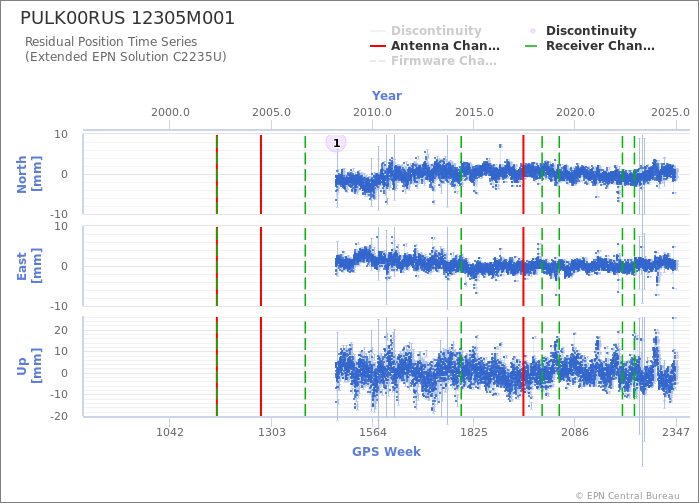The height and width of the screenshot is (504, 700).
Task: Click the 2015.0 year tick label
Action: tap(474, 112)
